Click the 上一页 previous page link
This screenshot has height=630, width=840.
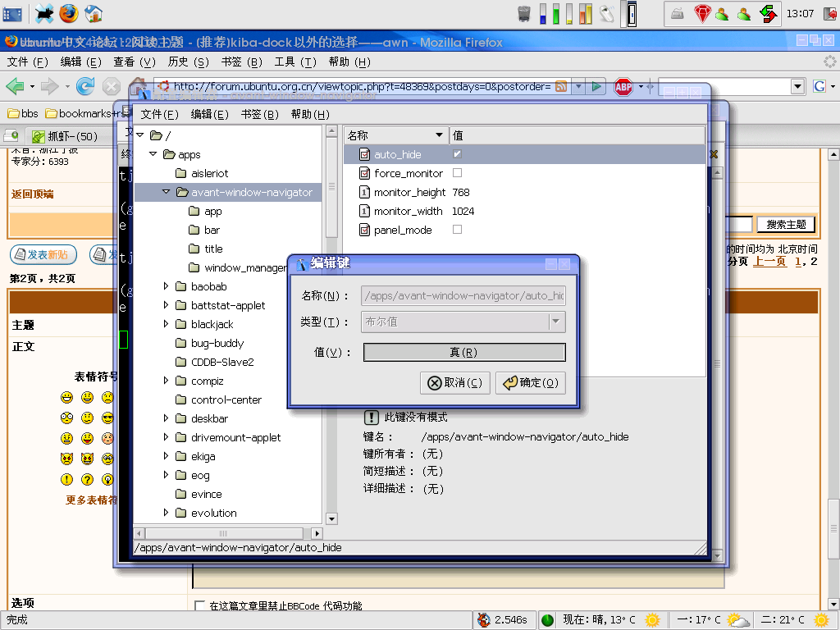(x=769, y=262)
